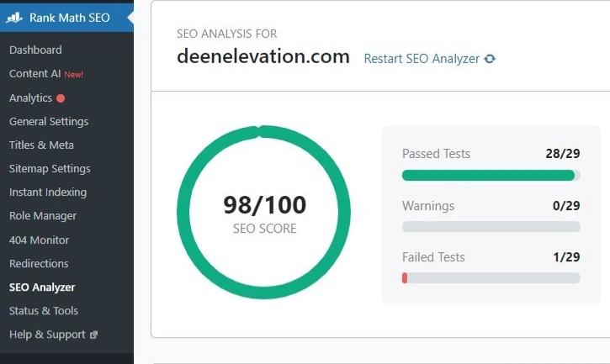Screen dimensions: 610x364
Task: Click the 'Passed Tests' label
Action: pos(436,154)
